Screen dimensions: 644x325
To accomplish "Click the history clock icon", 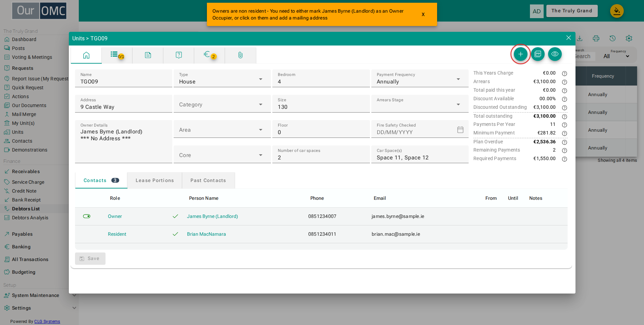I will [612, 38].
